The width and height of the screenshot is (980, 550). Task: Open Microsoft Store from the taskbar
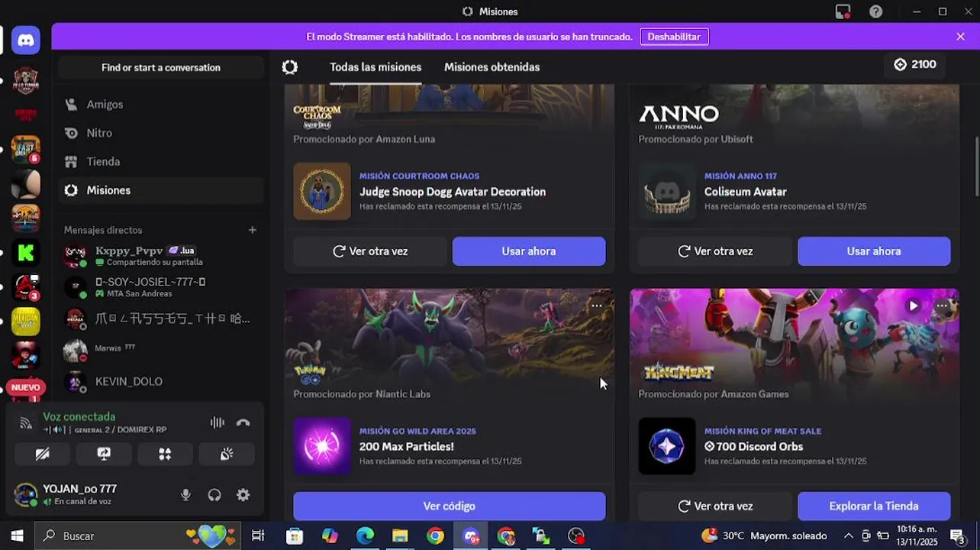(295, 536)
